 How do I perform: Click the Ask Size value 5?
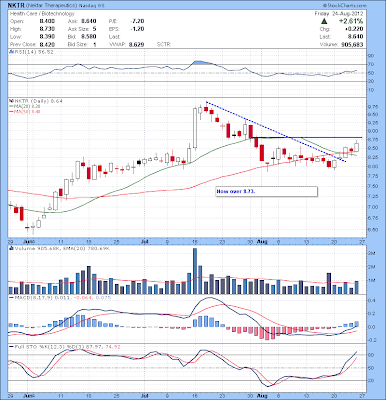(x=95, y=29)
